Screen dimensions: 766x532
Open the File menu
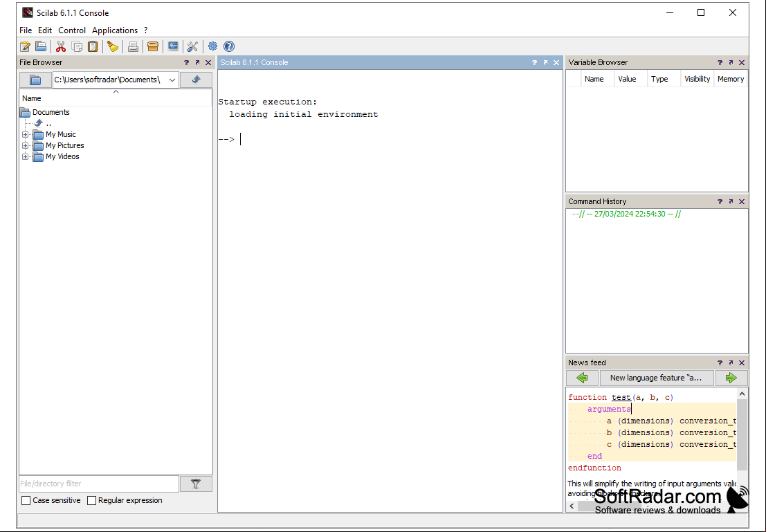[x=26, y=30]
